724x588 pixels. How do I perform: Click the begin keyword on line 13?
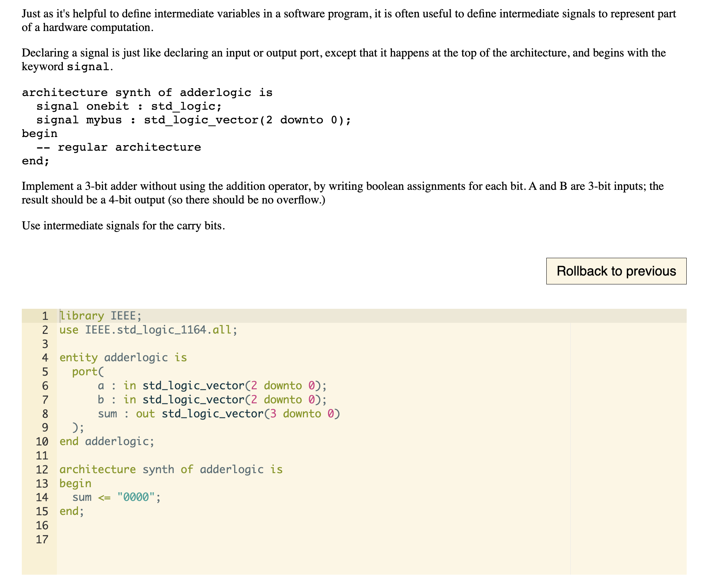point(75,483)
